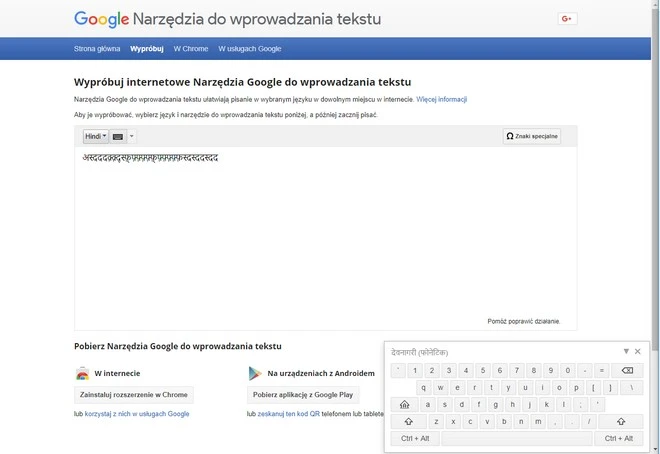Switch to W Chrome tab
The width and height of the screenshot is (660, 454).
190,48
